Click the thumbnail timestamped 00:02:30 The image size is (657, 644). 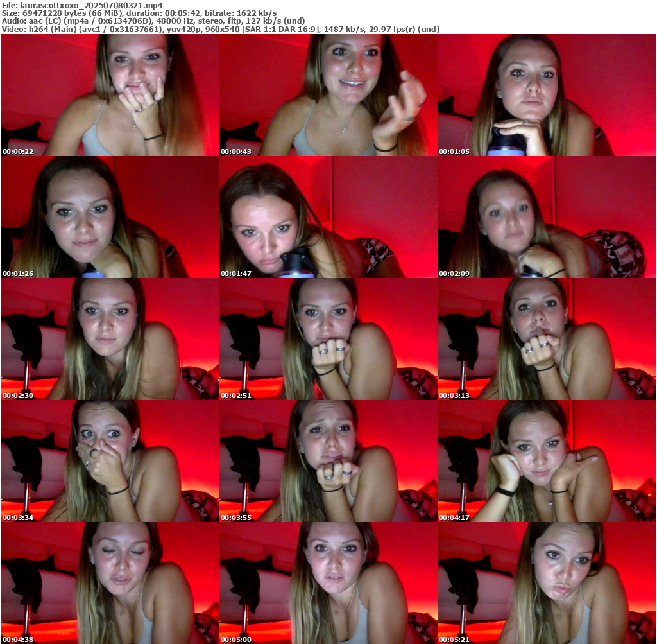point(110,339)
